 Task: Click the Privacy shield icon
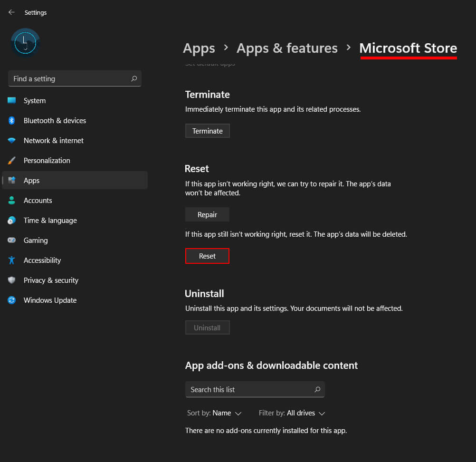(11, 280)
